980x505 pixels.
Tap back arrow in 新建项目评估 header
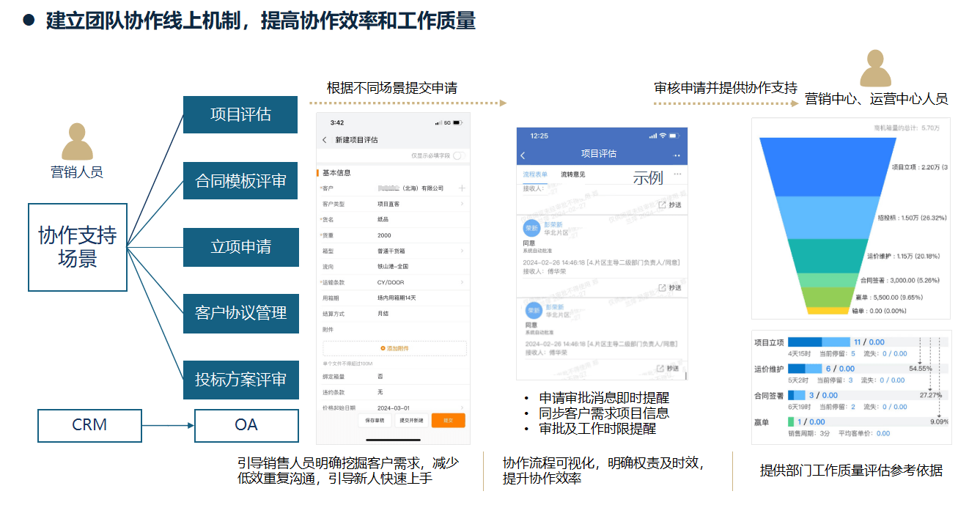[325, 140]
